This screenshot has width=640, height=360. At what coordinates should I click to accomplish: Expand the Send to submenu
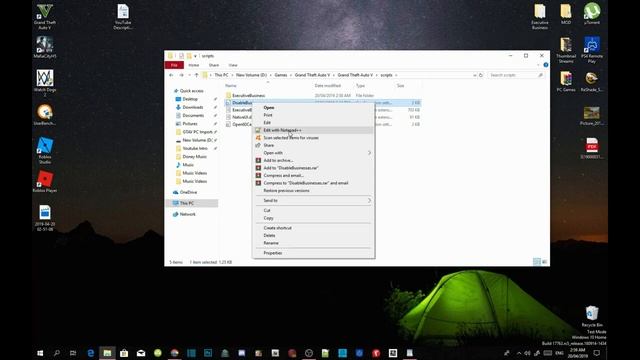(x=313, y=200)
